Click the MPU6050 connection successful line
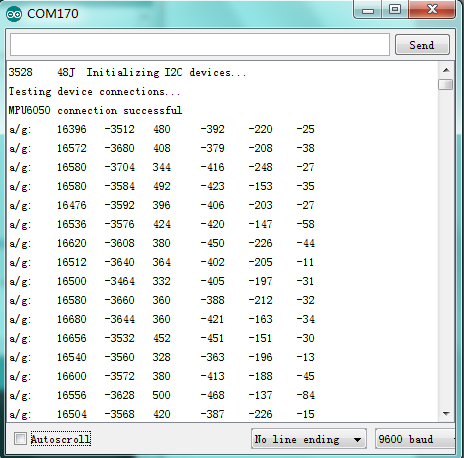Image resolution: width=464 pixels, height=458 pixels. pos(95,110)
